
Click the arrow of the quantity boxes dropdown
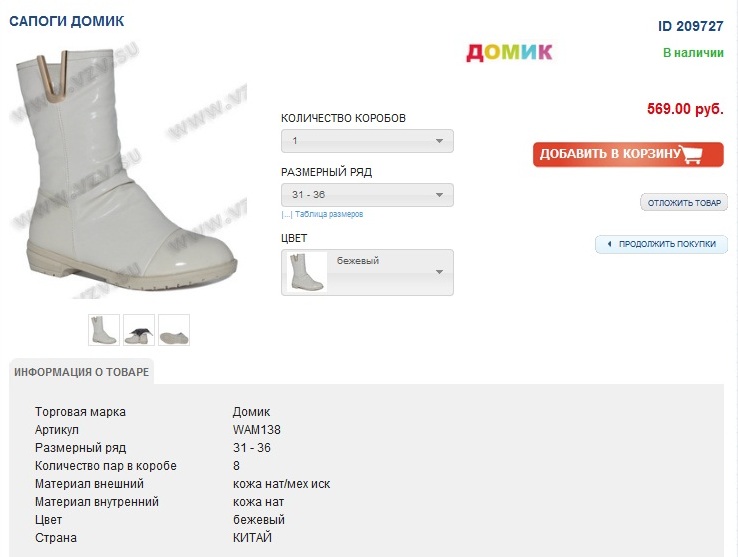click(x=439, y=141)
